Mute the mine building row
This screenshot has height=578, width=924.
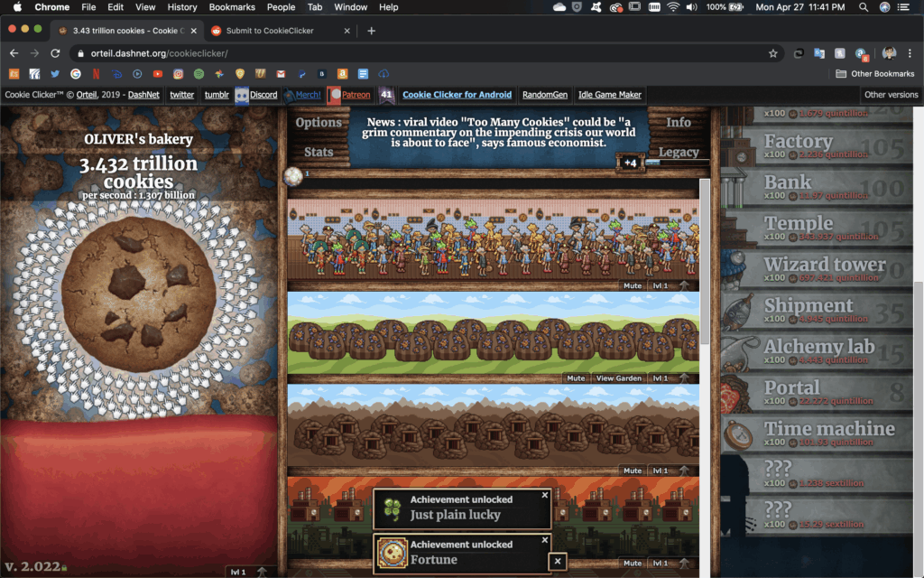pyautogui.click(x=633, y=471)
